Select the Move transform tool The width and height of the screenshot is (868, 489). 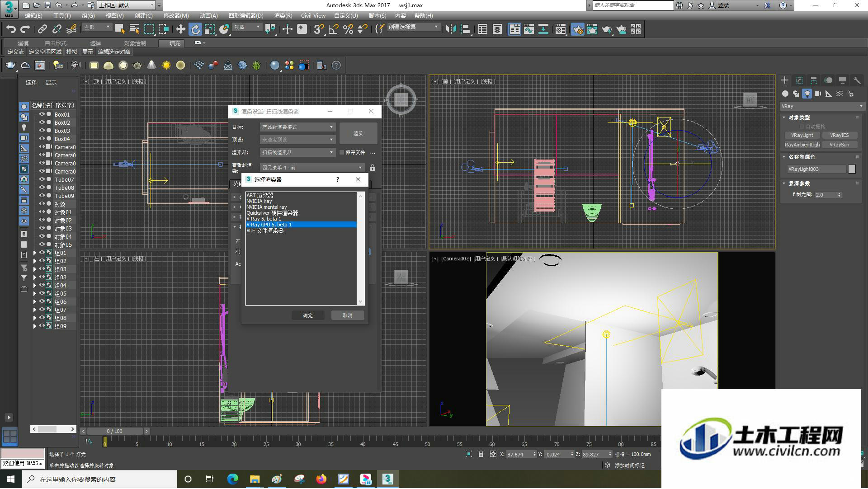[x=180, y=29]
